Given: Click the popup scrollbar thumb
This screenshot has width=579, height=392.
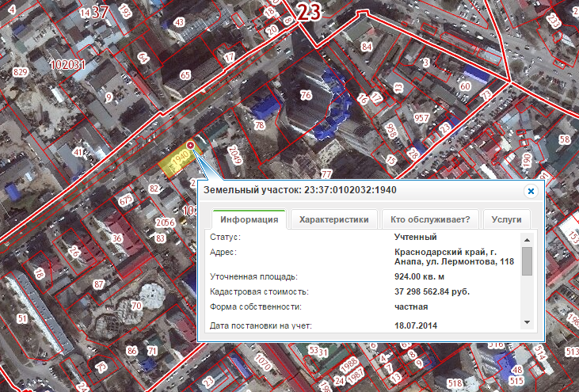Looking at the screenshot, I should 527,260.
